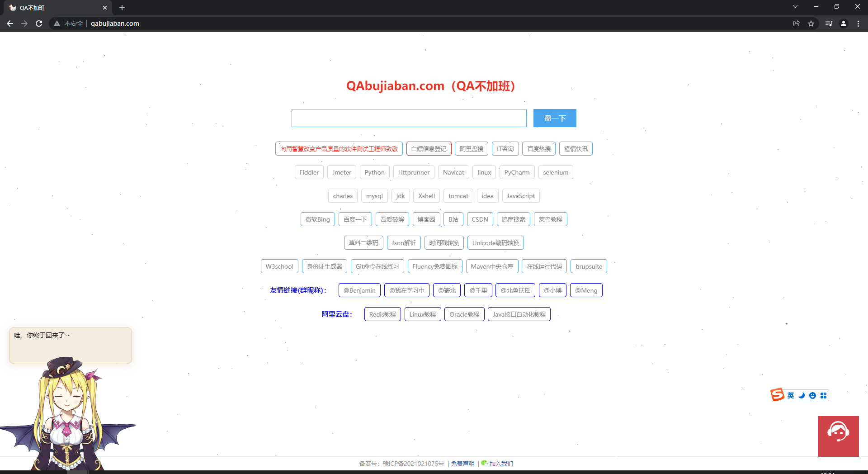Open the not-secure site info warning icon
The width and height of the screenshot is (868, 474).
click(57, 24)
